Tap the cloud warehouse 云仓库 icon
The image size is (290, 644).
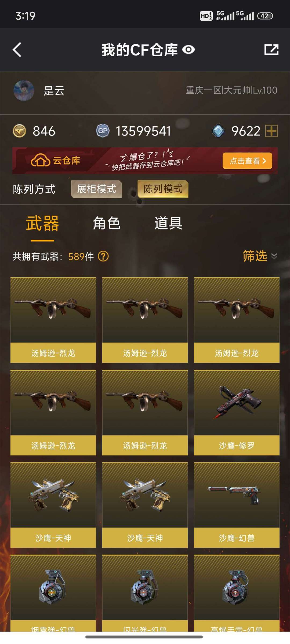coord(40,160)
